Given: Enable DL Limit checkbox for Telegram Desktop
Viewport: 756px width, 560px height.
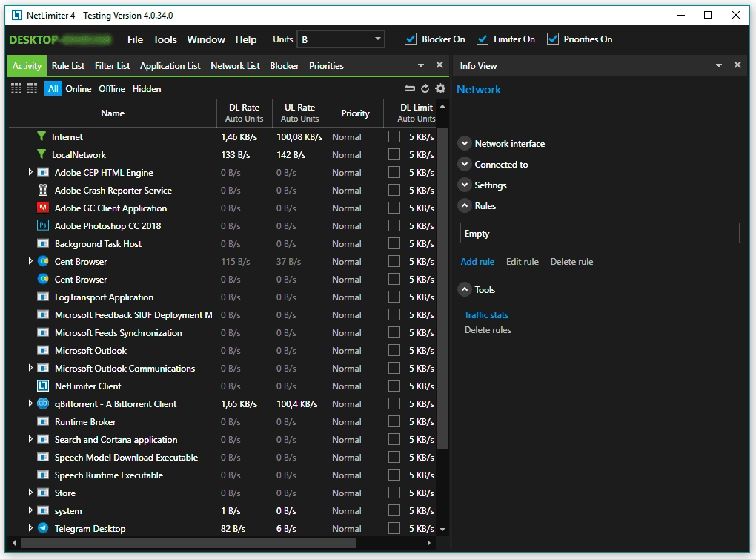Looking at the screenshot, I should [x=394, y=528].
